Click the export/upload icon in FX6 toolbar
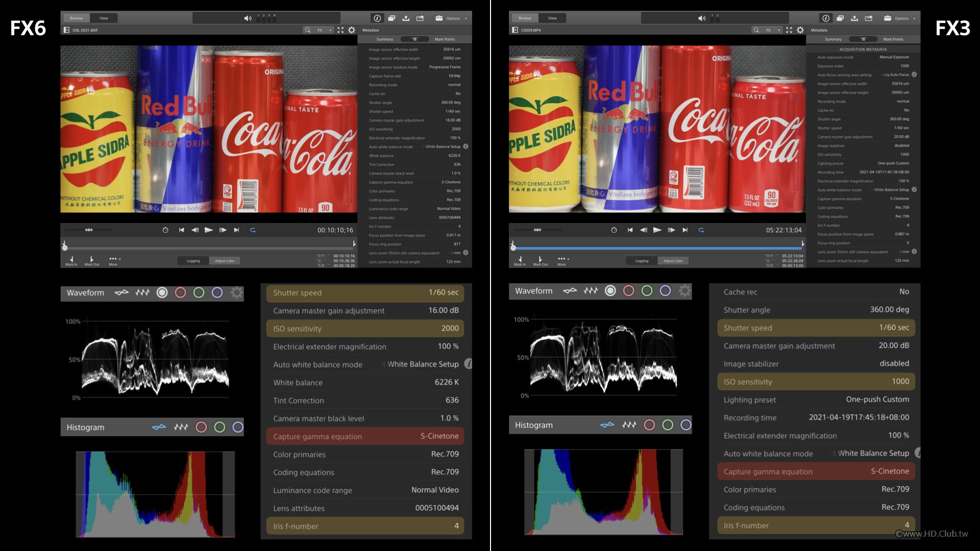 (406, 18)
